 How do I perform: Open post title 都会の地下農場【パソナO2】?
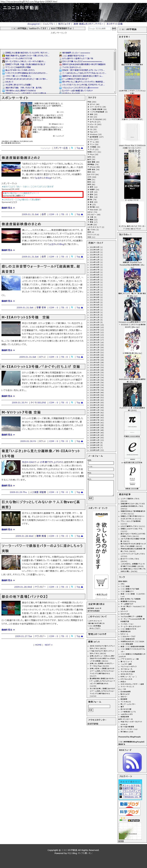25,597
